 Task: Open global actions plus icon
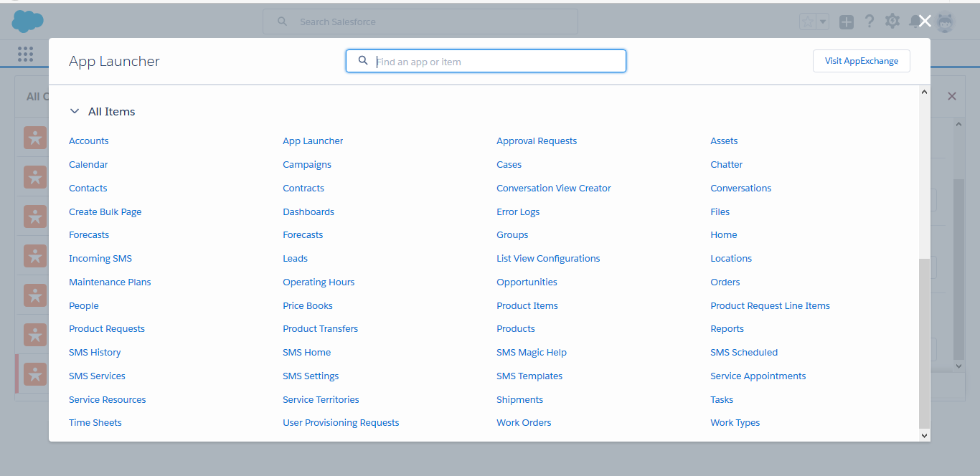tap(847, 22)
